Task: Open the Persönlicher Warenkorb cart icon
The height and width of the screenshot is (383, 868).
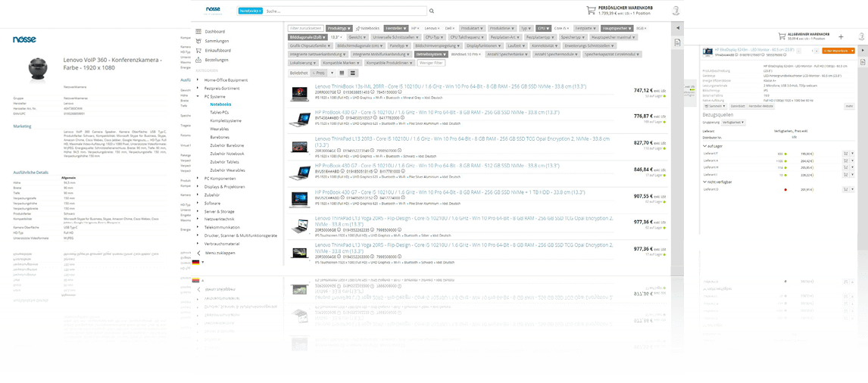Action: (x=591, y=10)
